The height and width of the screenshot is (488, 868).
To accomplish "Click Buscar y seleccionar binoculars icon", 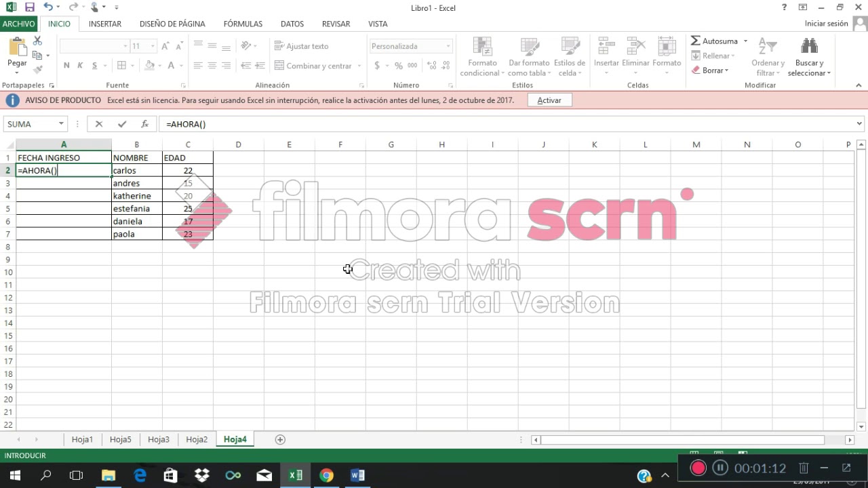I will point(809,46).
